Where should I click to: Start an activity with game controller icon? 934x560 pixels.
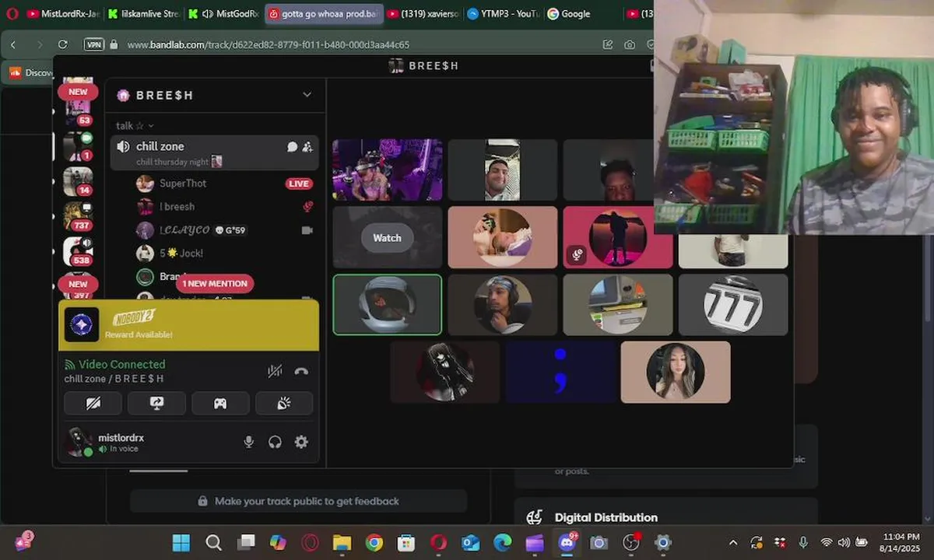tap(220, 403)
